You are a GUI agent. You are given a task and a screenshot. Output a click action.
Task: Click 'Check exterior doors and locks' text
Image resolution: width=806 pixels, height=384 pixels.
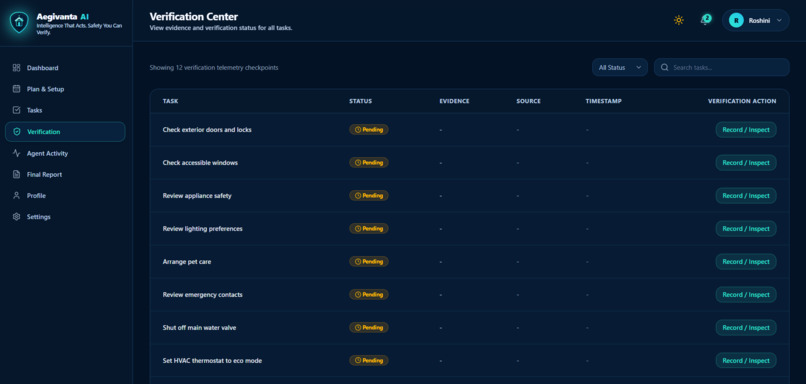[207, 130]
